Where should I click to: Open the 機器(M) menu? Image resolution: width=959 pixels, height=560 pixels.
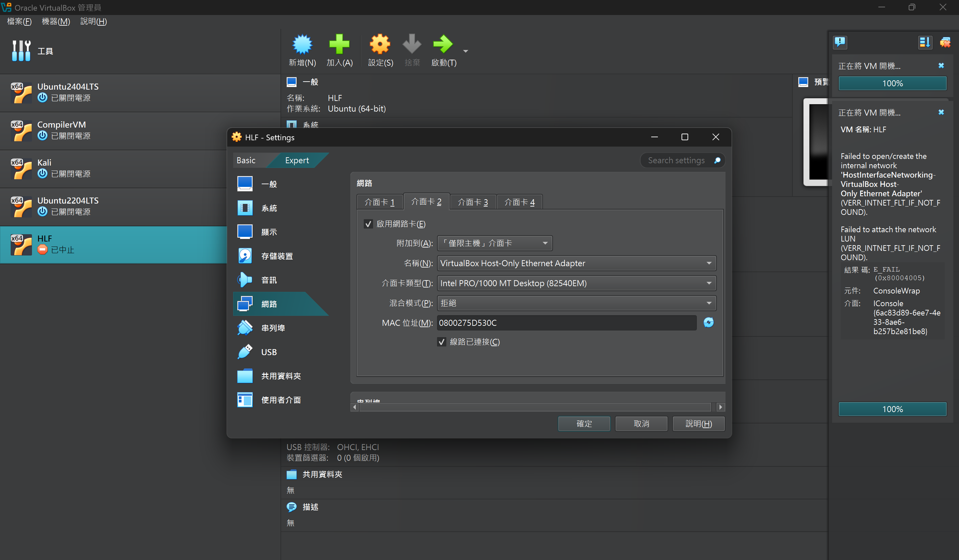click(x=56, y=21)
